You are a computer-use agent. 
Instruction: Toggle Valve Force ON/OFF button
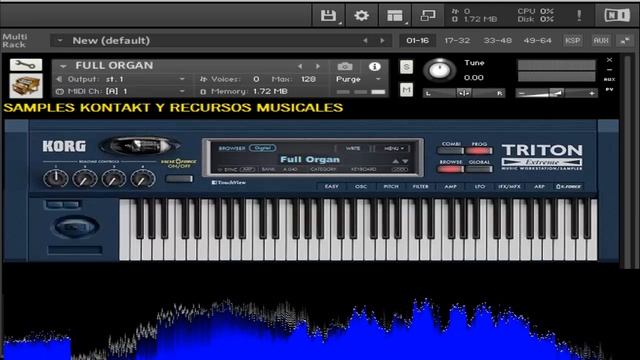(179, 179)
